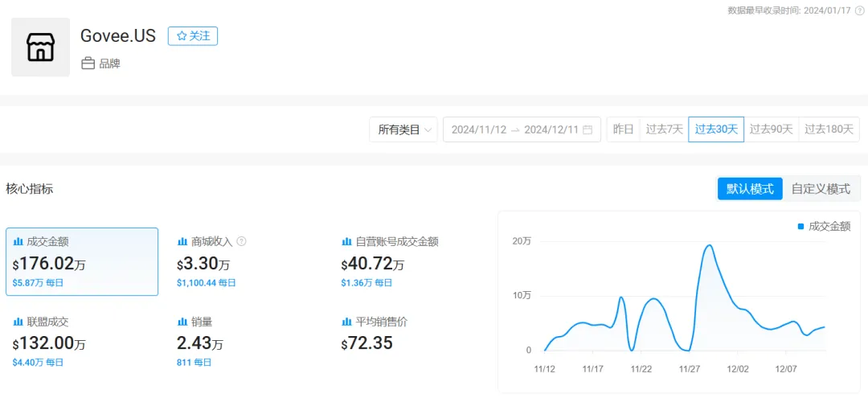868x398 pixels.
Task: Click the Govee.US store logo icon
Action: [x=40, y=47]
